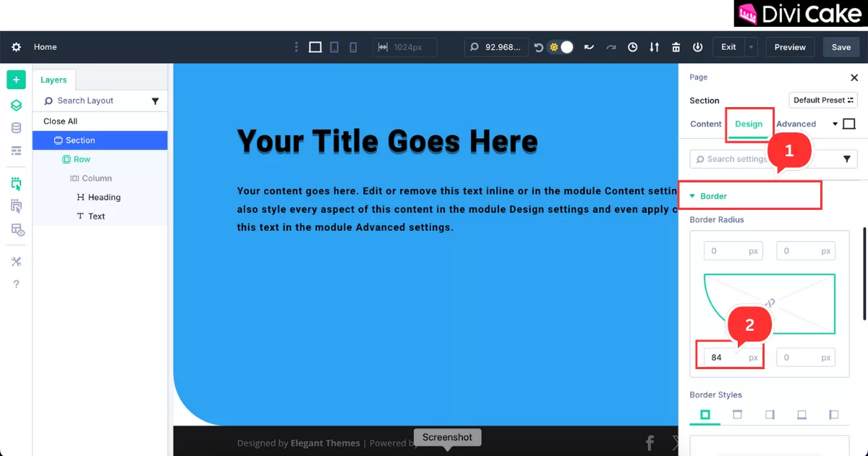The height and width of the screenshot is (456, 868).
Task: Click the Preview button
Action: tap(790, 47)
